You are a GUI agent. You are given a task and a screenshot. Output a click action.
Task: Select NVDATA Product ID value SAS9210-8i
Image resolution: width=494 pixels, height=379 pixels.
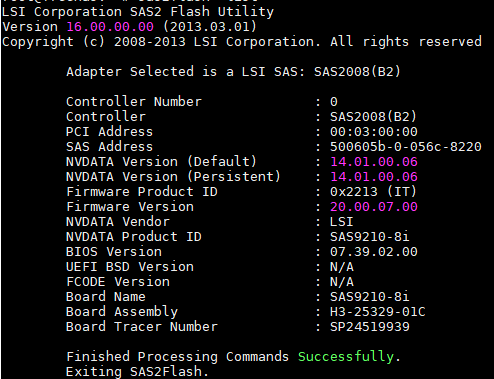pos(369,237)
